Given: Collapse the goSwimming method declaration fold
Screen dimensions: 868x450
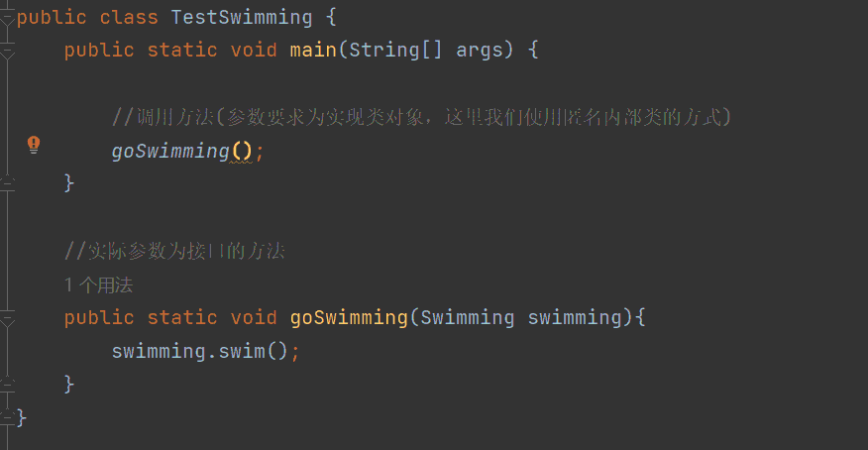Looking at the screenshot, I should click(7, 318).
